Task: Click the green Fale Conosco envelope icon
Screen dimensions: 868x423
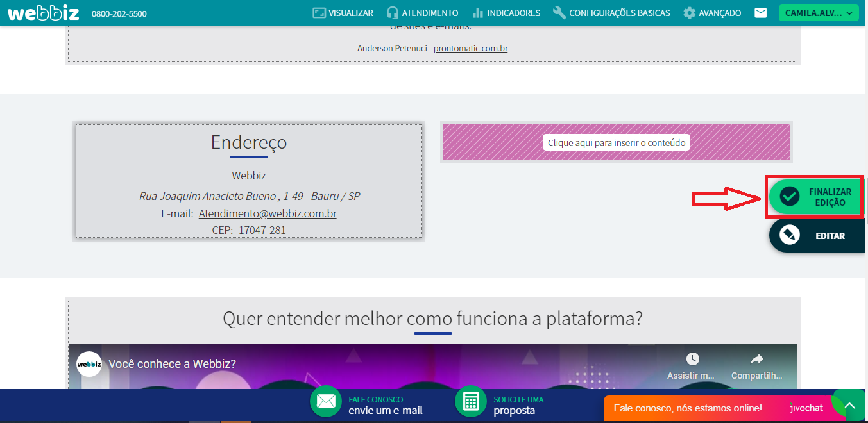Action: coord(326,402)
